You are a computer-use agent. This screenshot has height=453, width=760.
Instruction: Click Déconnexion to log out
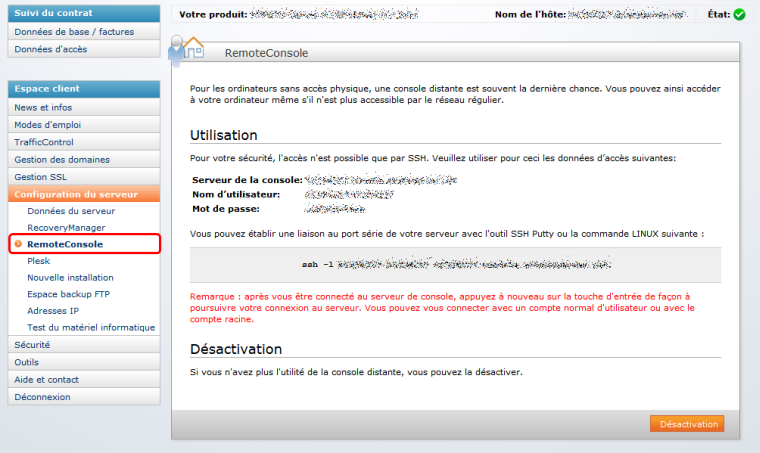click(x=84, y=397)
